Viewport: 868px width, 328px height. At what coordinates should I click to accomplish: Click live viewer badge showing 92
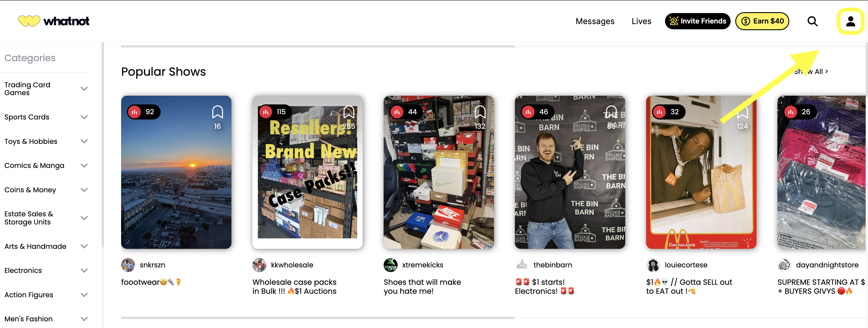coord(143,112)
